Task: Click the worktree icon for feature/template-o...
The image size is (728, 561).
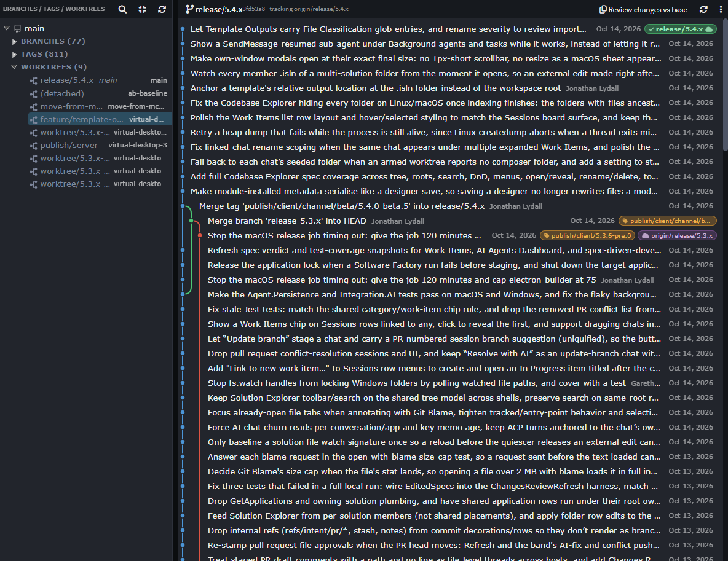Action: pos(33,120)
